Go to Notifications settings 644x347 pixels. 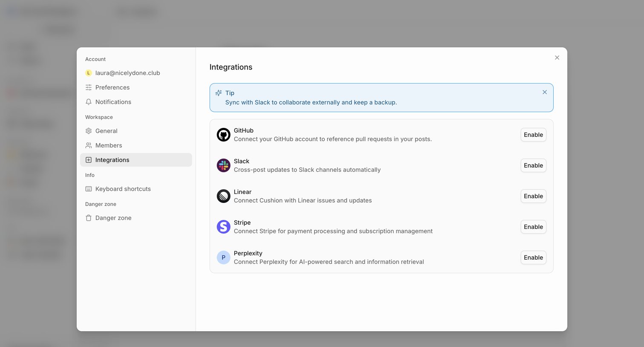136,102
